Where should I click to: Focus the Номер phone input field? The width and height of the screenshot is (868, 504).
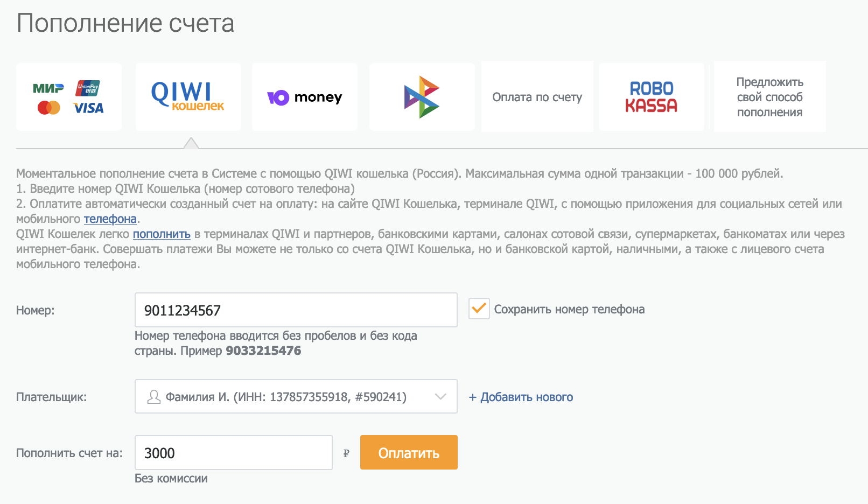pos(296,310)
